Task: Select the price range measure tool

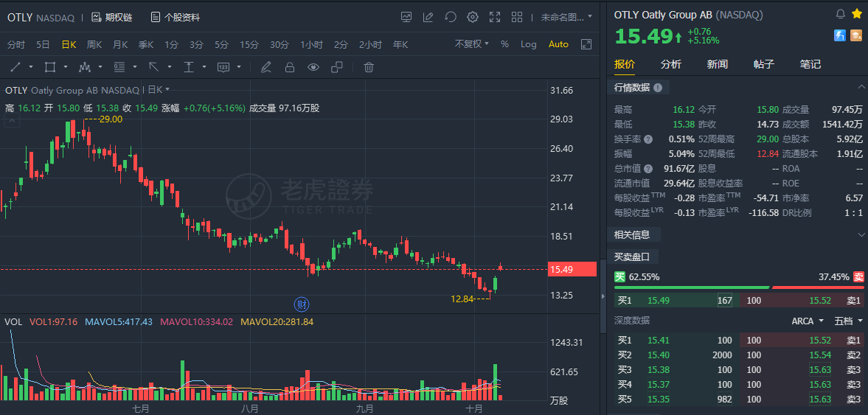Action: tap(189, 67)
